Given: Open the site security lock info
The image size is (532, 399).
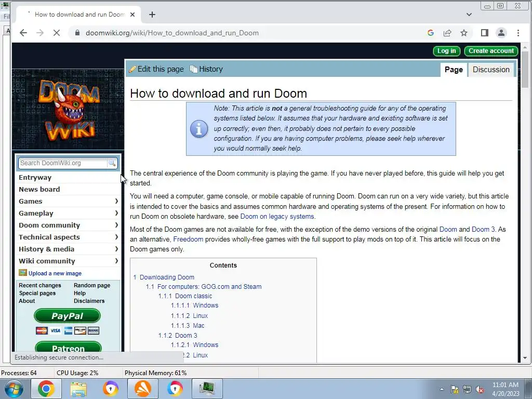Looking at the screenshot, I should (x=77, y=33).
